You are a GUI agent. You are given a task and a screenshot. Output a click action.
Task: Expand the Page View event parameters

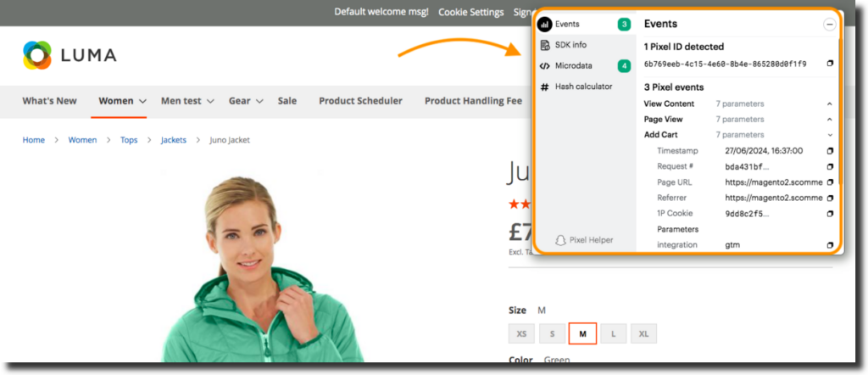tap(829, 120)
